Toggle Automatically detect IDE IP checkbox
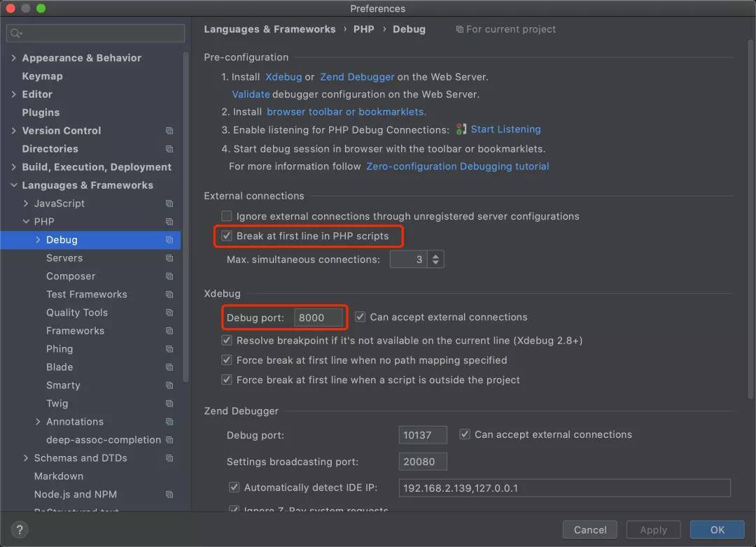Image resolution: width=756 pixels, height=547 pixels. point(234,488)
